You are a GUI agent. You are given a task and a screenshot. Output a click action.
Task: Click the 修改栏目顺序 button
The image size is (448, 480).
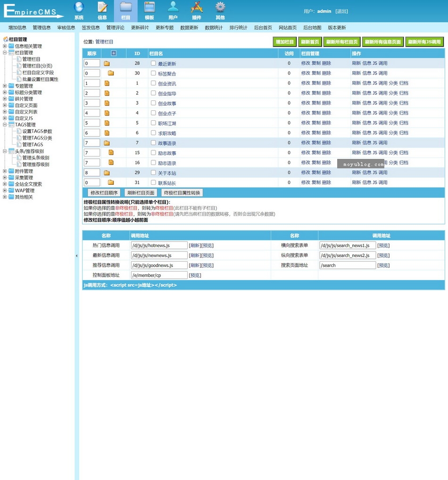(104, 192)
